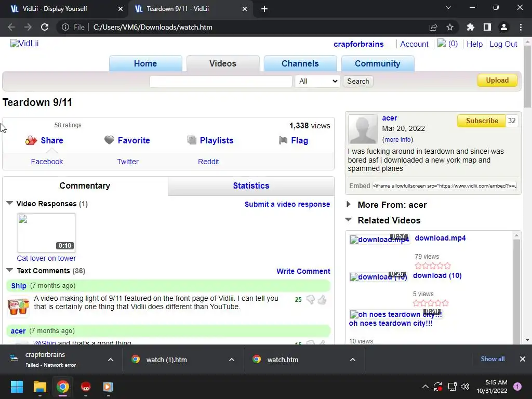Click the grey Favorite heart icon
Image resolution: width=532 pixels, height=399 pixels.
109,140
